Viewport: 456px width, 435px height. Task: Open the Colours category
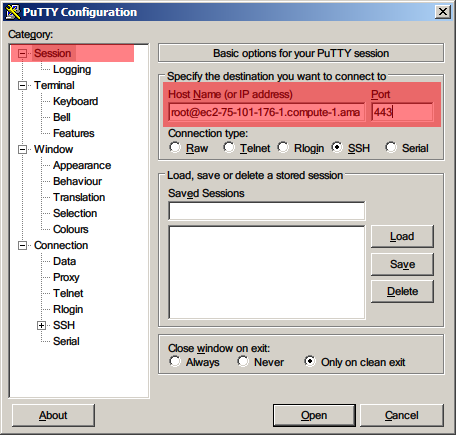(71, 229)
